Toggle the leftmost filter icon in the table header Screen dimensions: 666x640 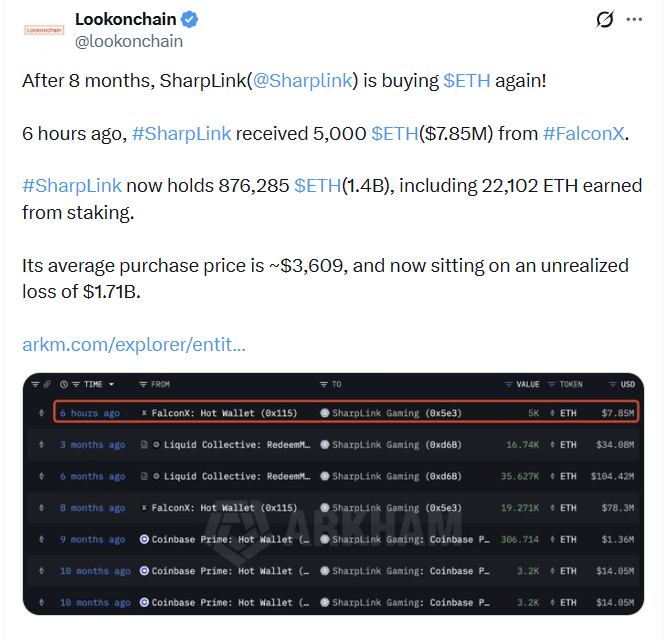click(35, 384)
